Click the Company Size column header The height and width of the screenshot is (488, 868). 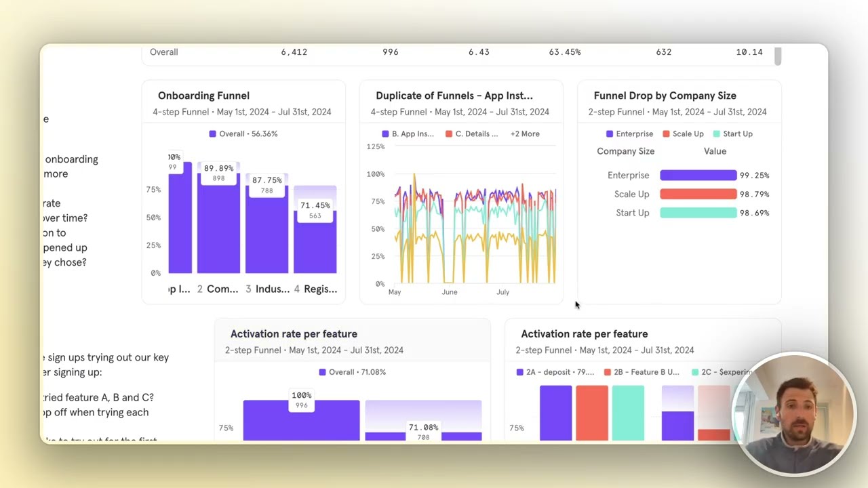625,151
